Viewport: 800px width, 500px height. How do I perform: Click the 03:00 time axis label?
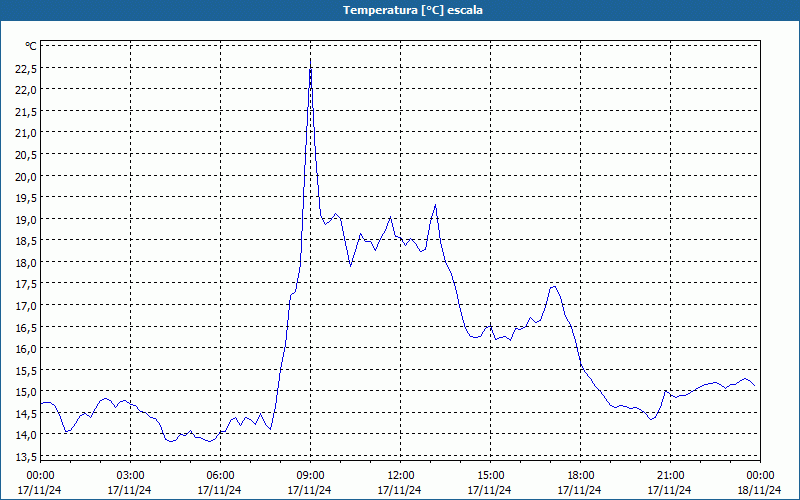131,476
